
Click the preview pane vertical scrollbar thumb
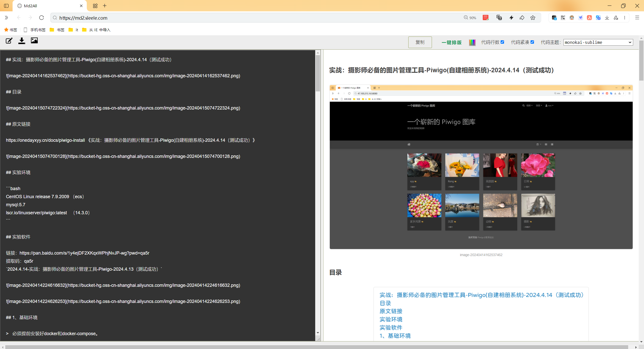(x=641, y=60)
